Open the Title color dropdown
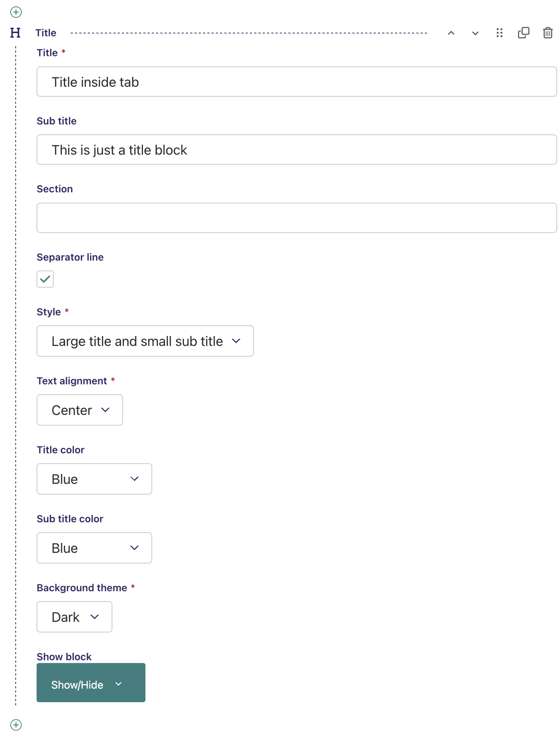The height and width of the screenshot is (737, 560). [94, 479]
